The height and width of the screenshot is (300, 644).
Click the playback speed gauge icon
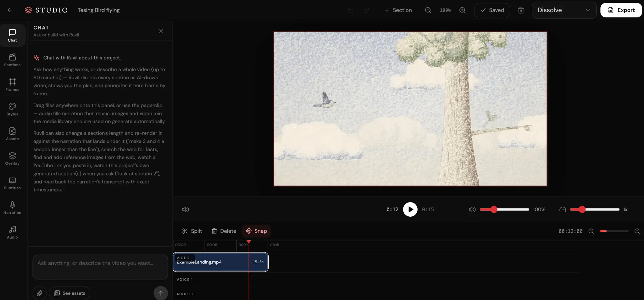563,209
